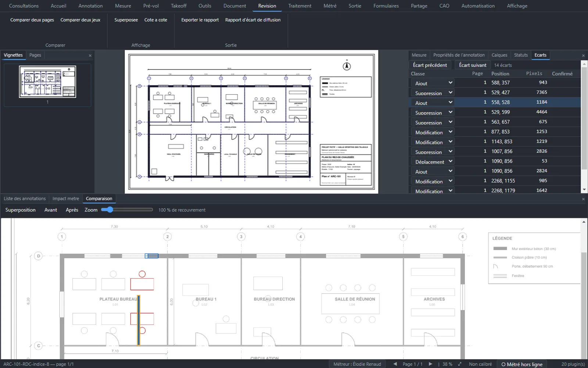Click the fit-to-window diagonal arrows icon

(x=460, y=364)
